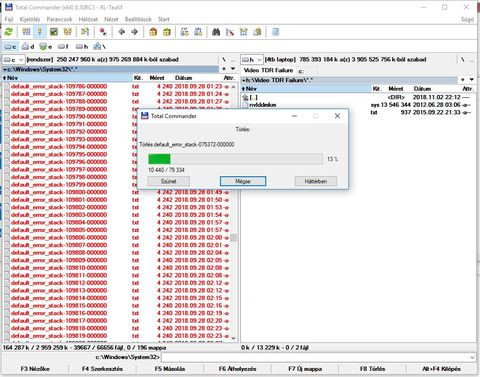Switch to drive c button
The width and height of the screenshot is (480, 377).
[x=10, y=47]
